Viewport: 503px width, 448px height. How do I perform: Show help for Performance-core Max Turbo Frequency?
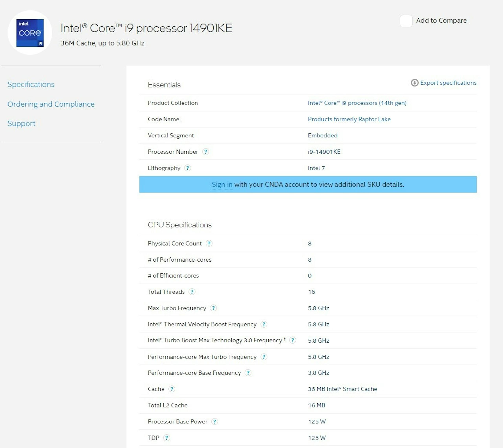pyautogui.click(x=264, y=357)
